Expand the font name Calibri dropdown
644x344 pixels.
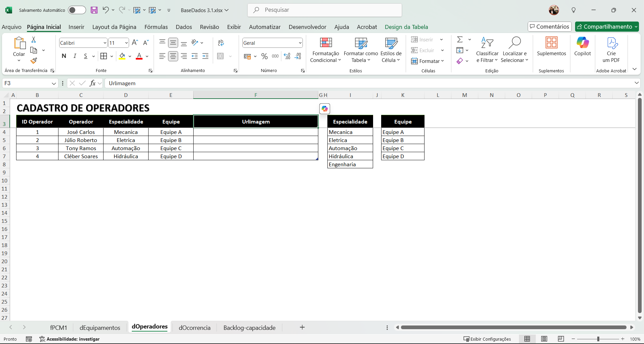[x=105, y=43]
